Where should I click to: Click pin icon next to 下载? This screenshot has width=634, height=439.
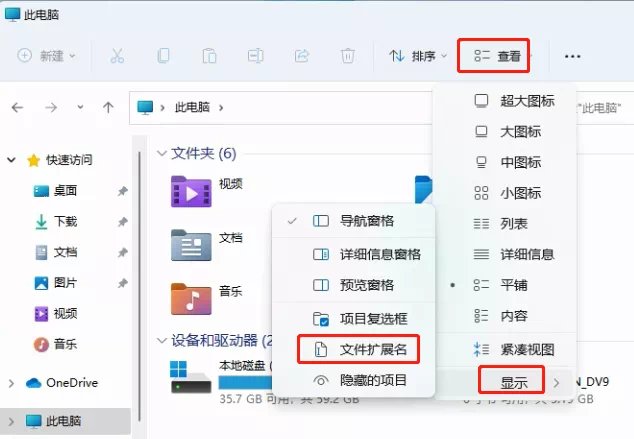click(x=123, y=222)
